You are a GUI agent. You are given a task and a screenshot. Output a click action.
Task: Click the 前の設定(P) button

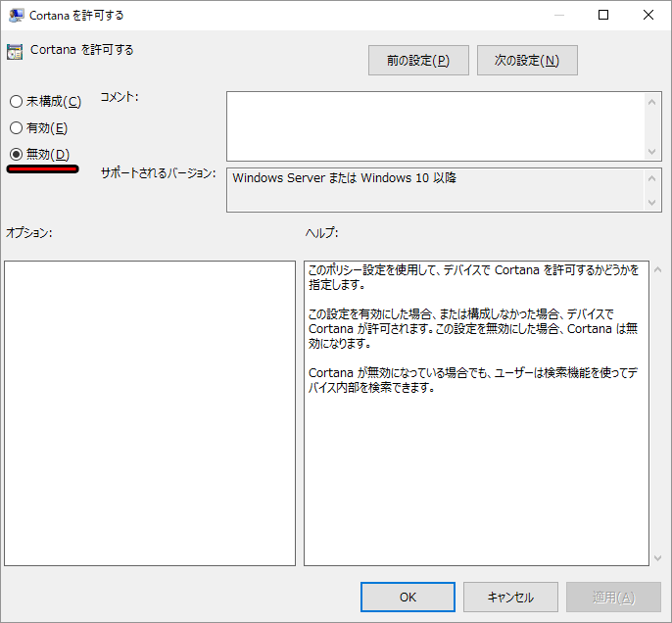tap(418, 61)
